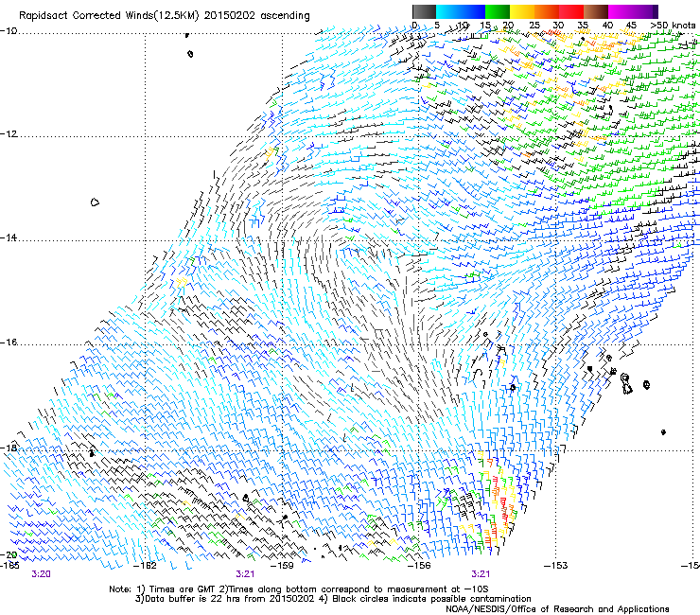This screenshot has height=615, width=700.
Task: Click the '45' tick on the knots scale
Action: pyautogui.click(x=631, y=26)
